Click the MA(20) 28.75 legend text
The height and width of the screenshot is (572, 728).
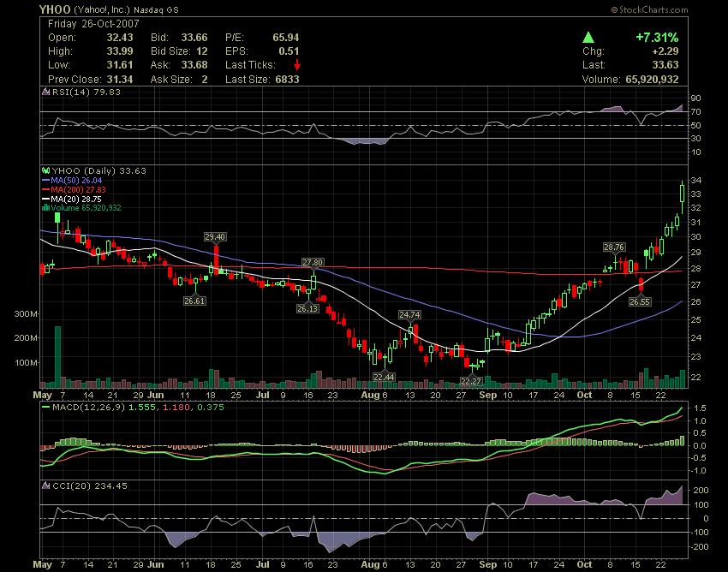coord(76,199)
